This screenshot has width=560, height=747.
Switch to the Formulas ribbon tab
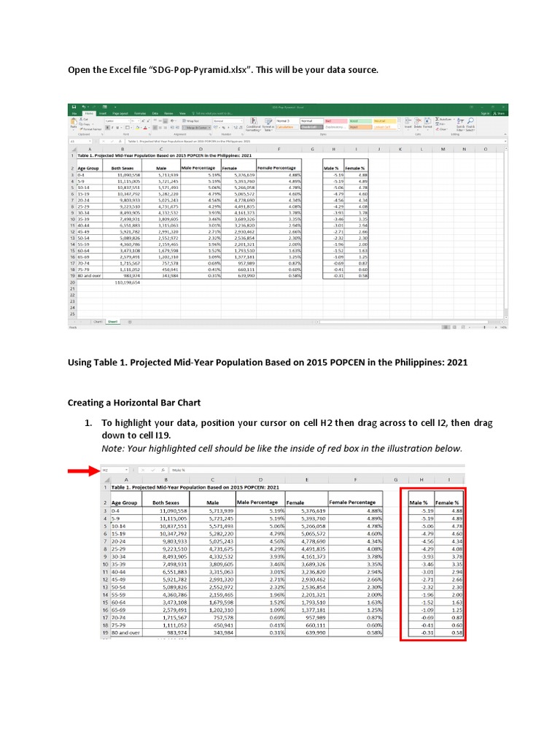(140, 113)
